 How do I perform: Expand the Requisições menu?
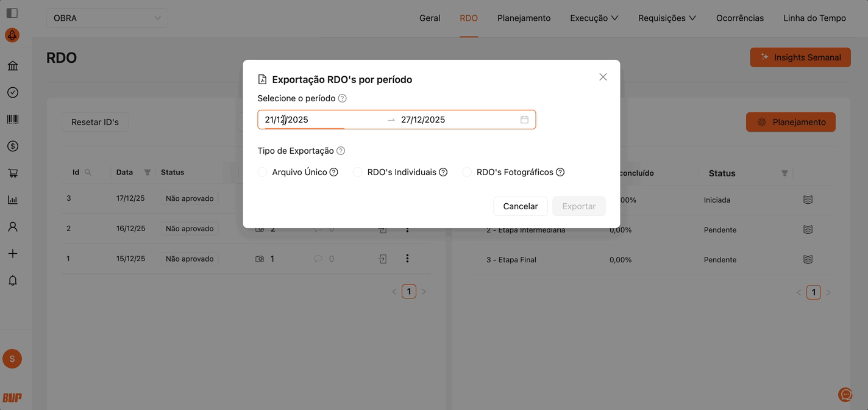click(667, 18)
